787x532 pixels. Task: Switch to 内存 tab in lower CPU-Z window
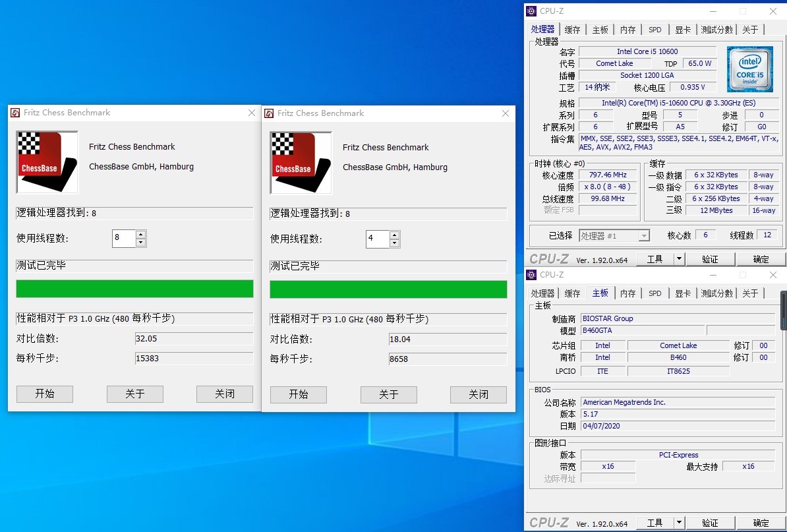(627, 293)
